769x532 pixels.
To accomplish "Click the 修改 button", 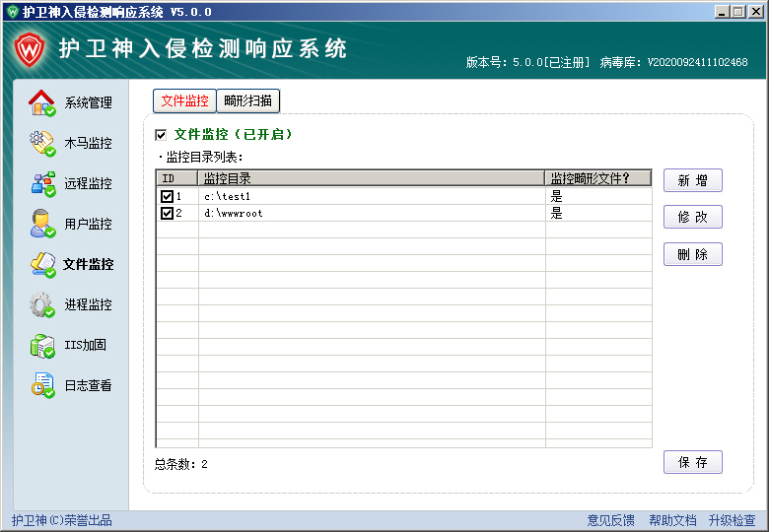I will (692, 217).
